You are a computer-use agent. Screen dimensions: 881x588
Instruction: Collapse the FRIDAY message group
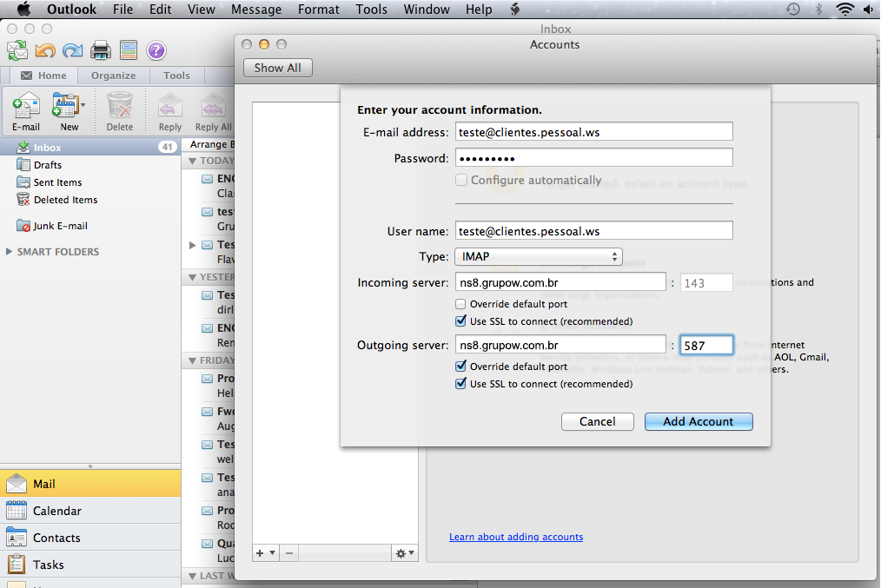click(x=192, y=360)
